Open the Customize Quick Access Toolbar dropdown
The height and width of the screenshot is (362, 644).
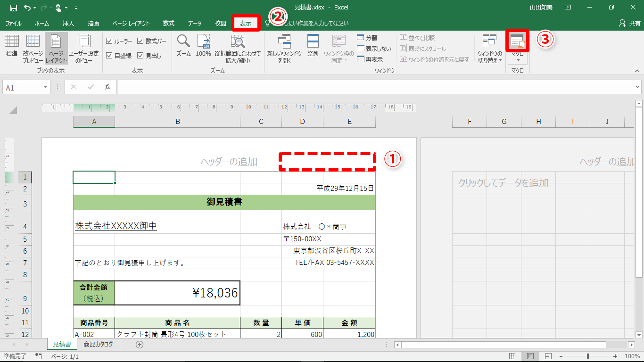point(76,8)
